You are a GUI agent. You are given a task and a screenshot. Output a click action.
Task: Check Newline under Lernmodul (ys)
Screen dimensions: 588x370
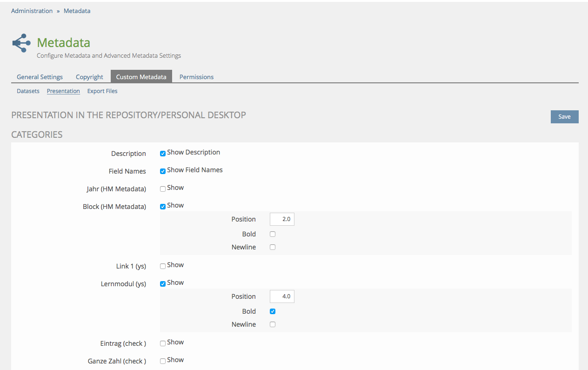[273, 324]
